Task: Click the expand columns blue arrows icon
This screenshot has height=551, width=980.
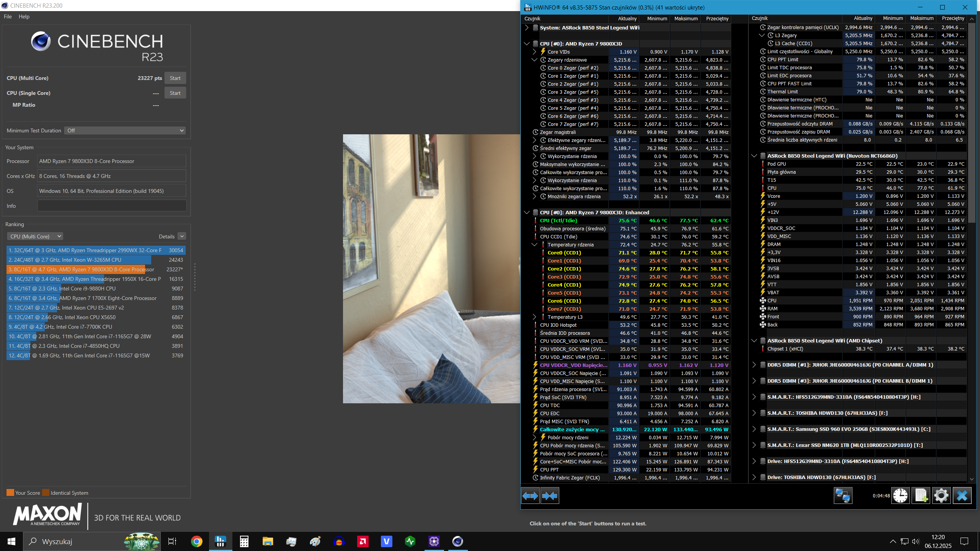Action: click(x=530, y=496)
